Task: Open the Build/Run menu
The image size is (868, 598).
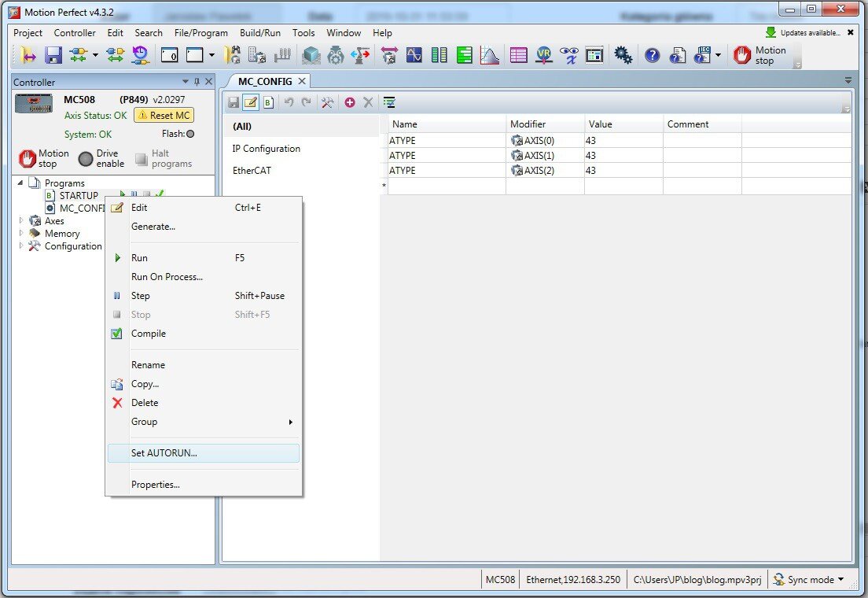Action: pyautogui.click(x=260, y=33)
